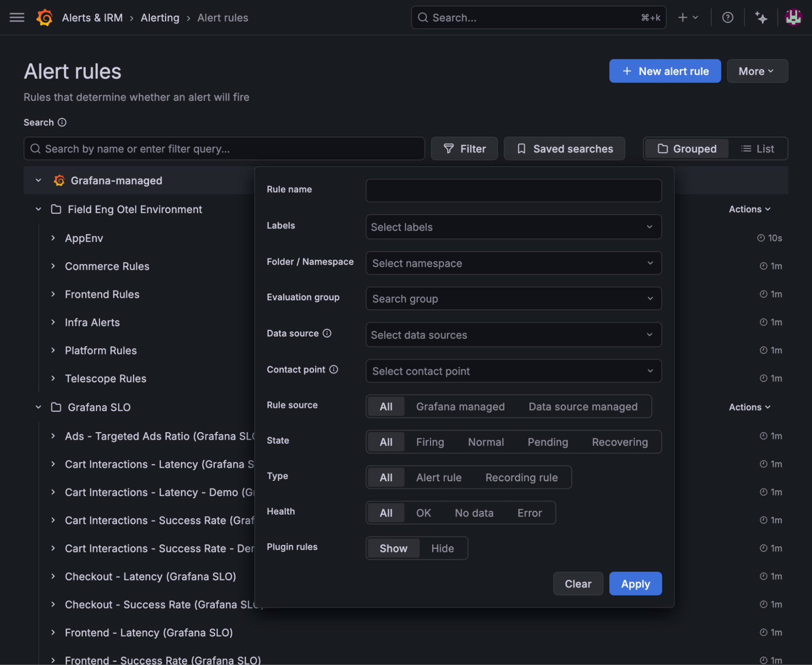812x665 pixels.
Task: Apply the filter settings
Action: (635, 583)
